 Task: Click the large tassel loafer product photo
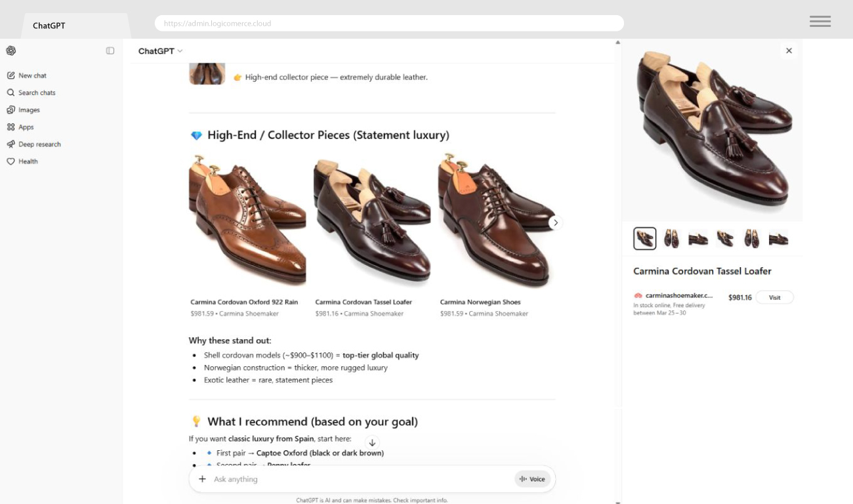tap(713, 131)
